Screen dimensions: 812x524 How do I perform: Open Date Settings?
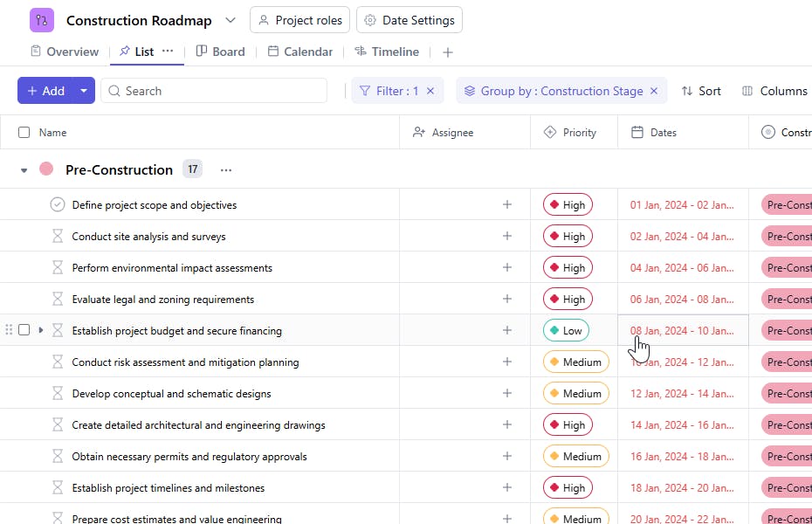click(409, 20)
